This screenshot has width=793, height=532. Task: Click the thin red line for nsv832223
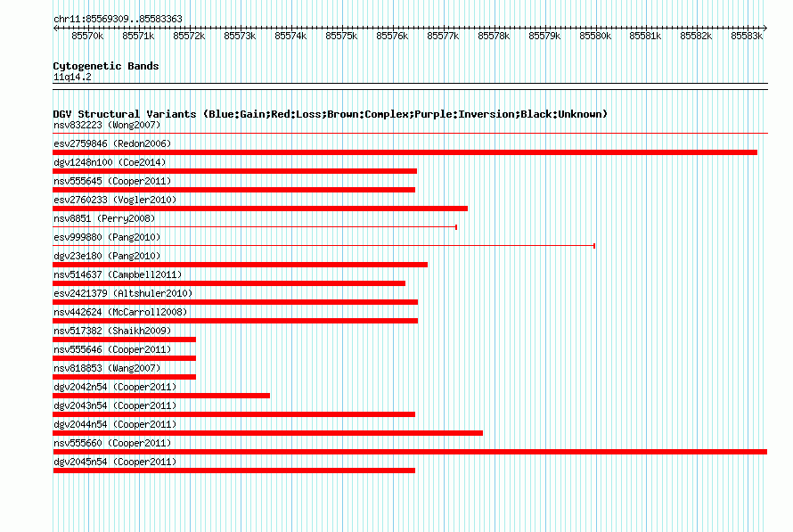point(410,134)
